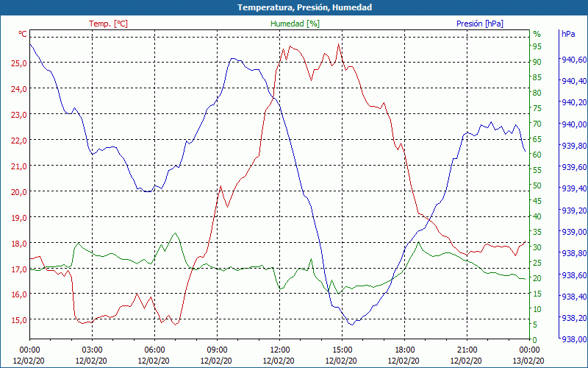
Task: Click the 45 humidity axis value
Action: (537, 201)
